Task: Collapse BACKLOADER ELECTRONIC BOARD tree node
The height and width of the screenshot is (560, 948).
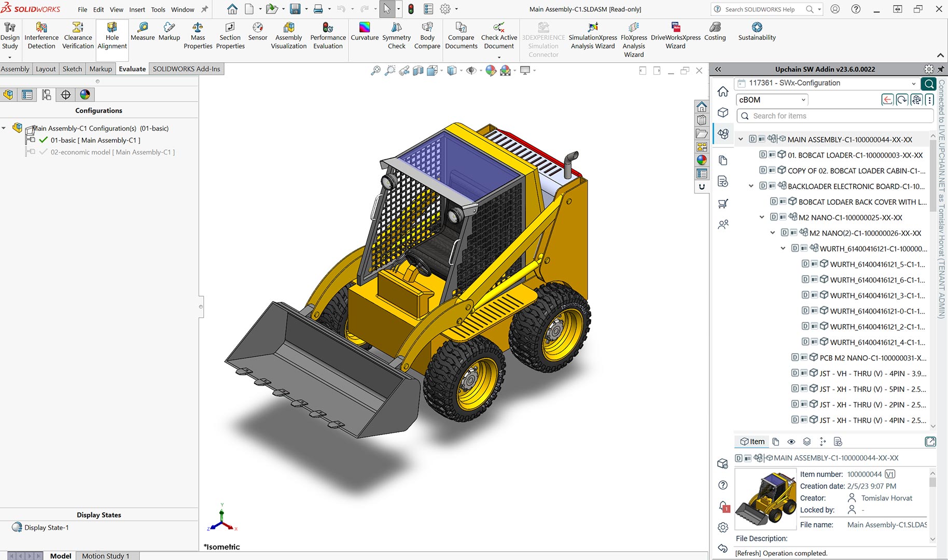Action: point(751,186)
